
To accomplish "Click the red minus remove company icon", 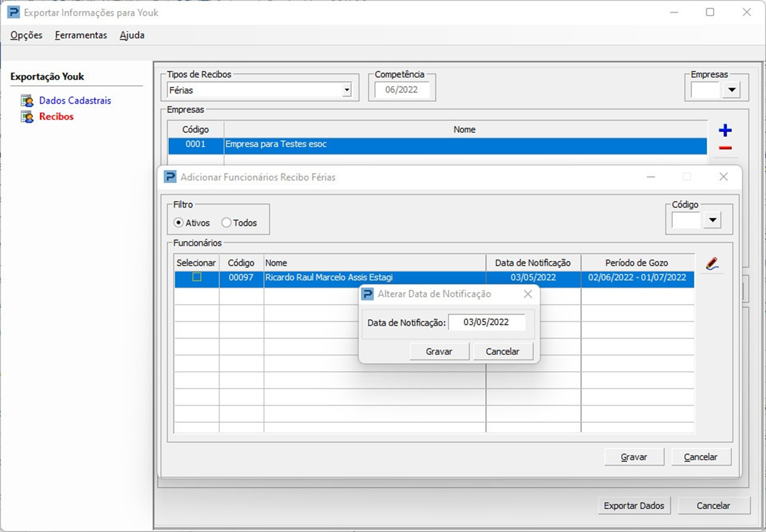I will click(725, 148).
